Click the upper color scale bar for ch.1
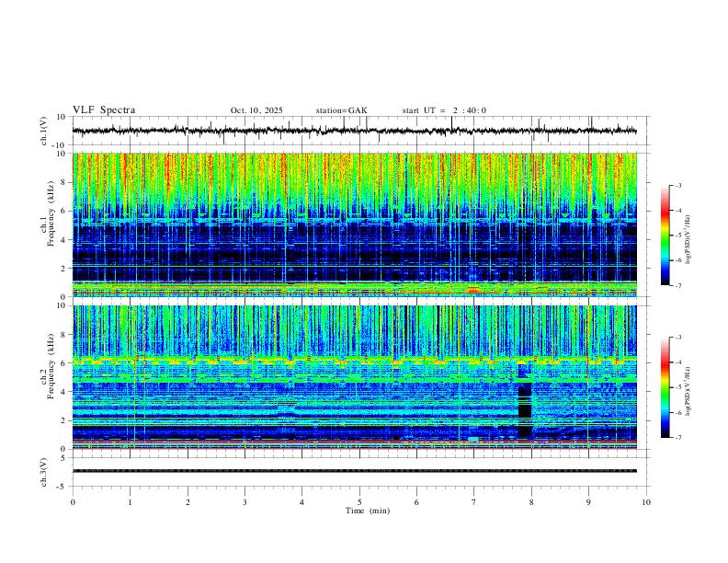728x563 pixels. [665, 236]
